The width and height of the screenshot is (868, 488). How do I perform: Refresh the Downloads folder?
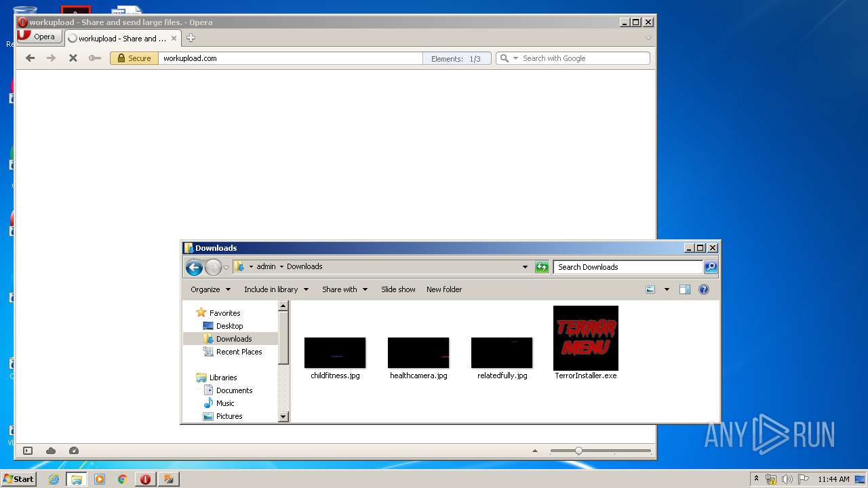pyautogui.click(x=541, y=267)
